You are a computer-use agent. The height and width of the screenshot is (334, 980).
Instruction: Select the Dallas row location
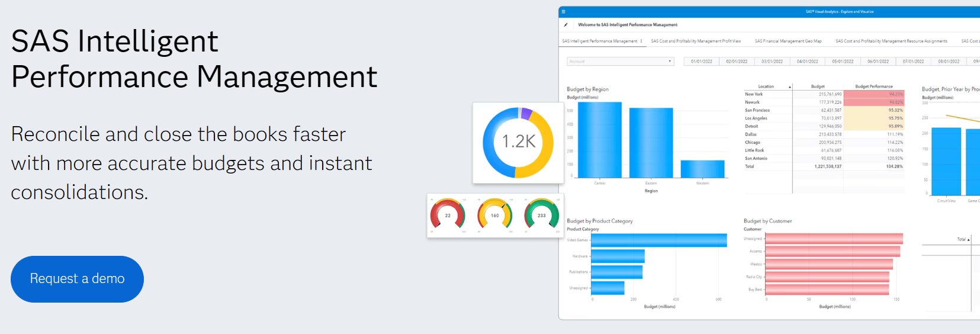point(750,134)
